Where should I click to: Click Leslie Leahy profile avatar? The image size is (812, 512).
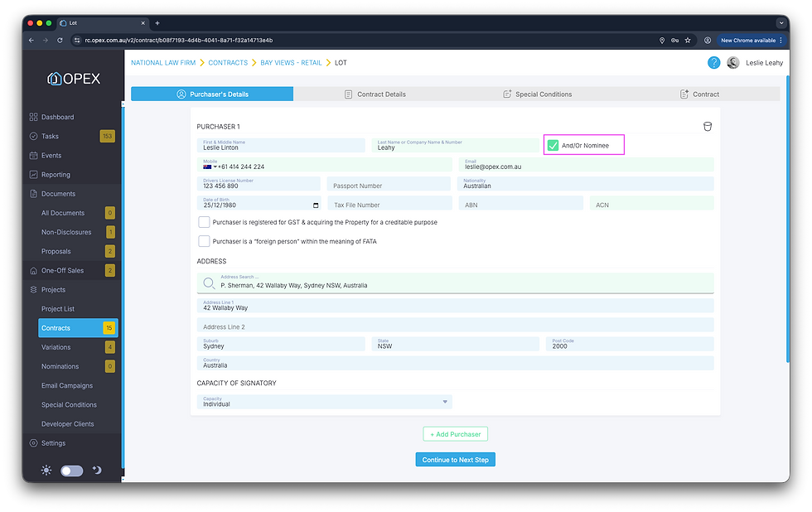pos(732,63)
